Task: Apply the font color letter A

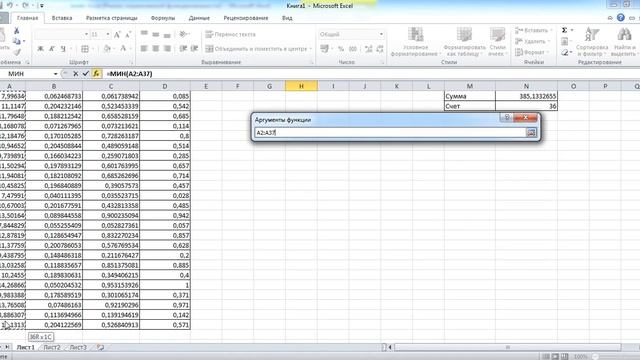Action: (x=123, y=49)
